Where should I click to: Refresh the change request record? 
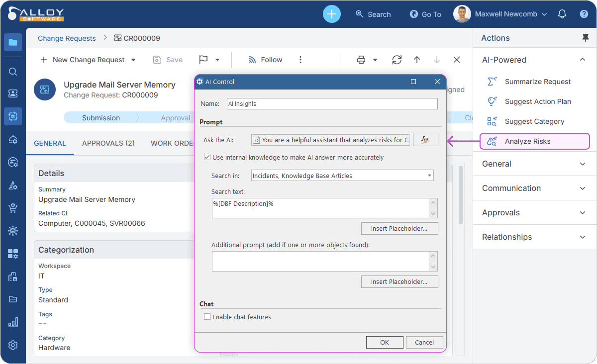pyautogui.click(x=397, y=60)
